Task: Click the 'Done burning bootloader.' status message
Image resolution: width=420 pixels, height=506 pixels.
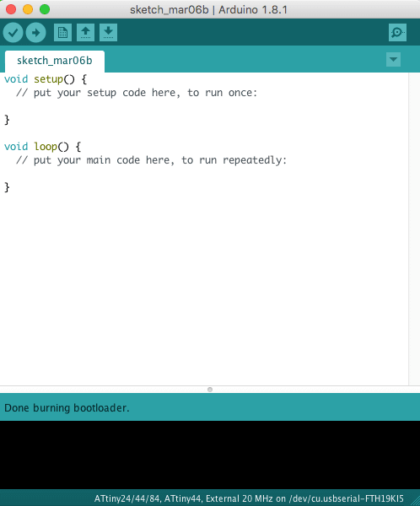Action: 67,408
